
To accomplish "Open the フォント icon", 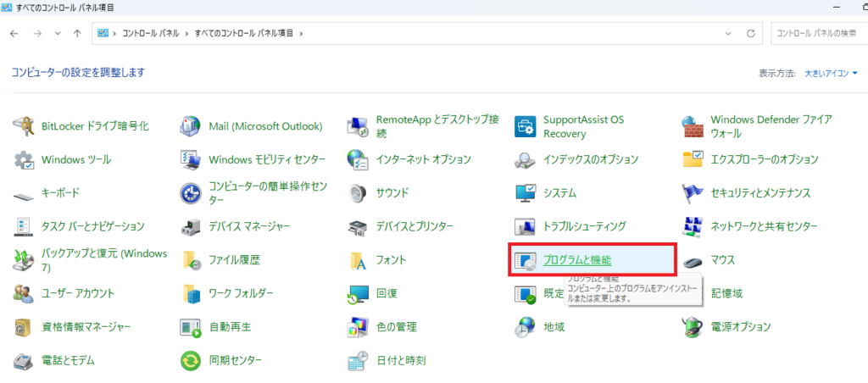I will click(x=358, y=260).
